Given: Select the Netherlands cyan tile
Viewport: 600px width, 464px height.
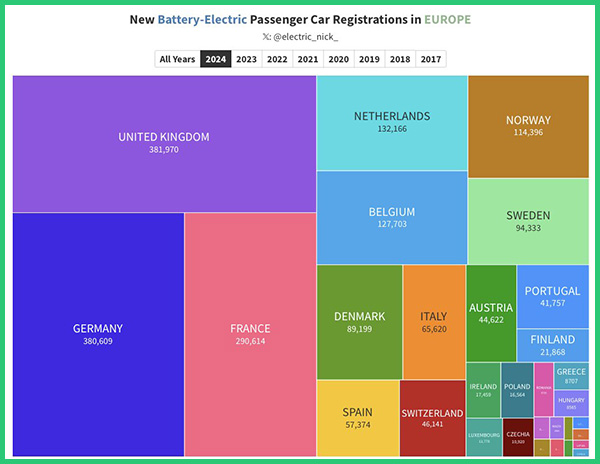Looking at the screenshot, I should point(392,122).
